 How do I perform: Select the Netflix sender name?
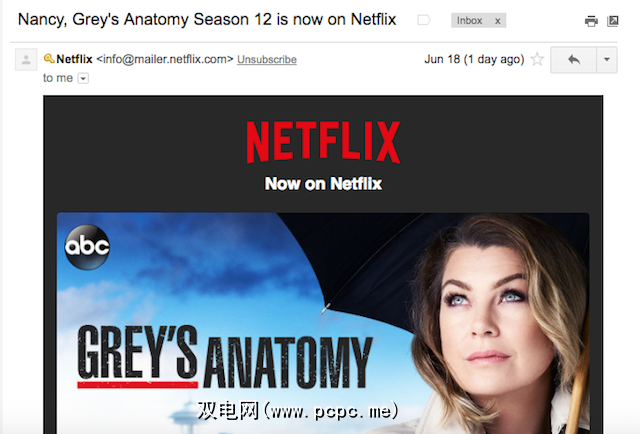[74, 59]
